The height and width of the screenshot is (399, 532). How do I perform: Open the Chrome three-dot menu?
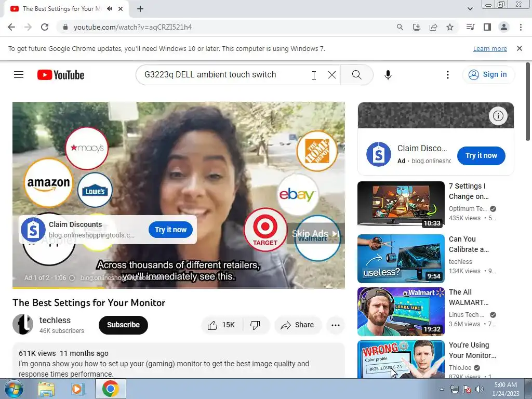(521, 27)
